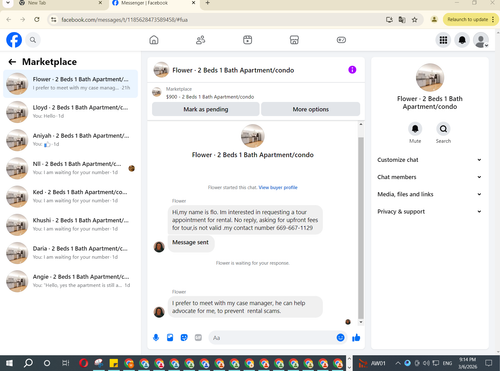Open Facebook notifications bell
The image size is (500, 371).
click(x=462, y=40)
